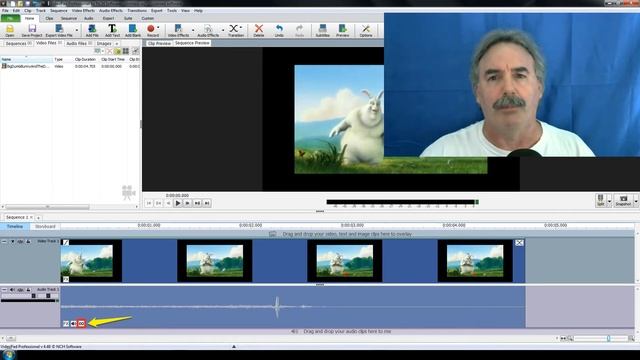640x360 pixels.
Task: Open the Transition dropdown arrow
Action: tap(241, 28)
